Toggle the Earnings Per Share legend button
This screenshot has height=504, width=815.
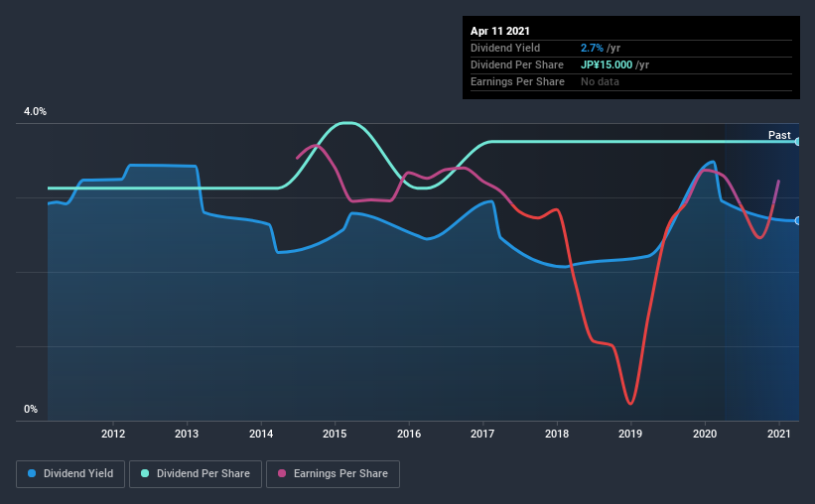[x=333, y=474]
